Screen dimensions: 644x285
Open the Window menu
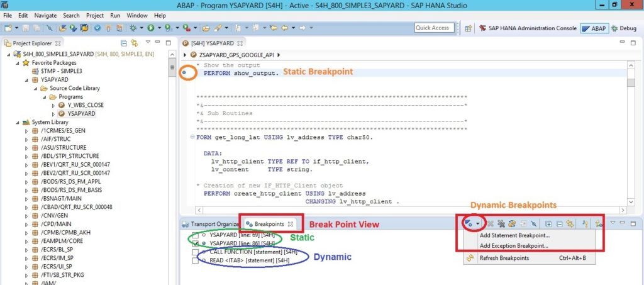137,15
